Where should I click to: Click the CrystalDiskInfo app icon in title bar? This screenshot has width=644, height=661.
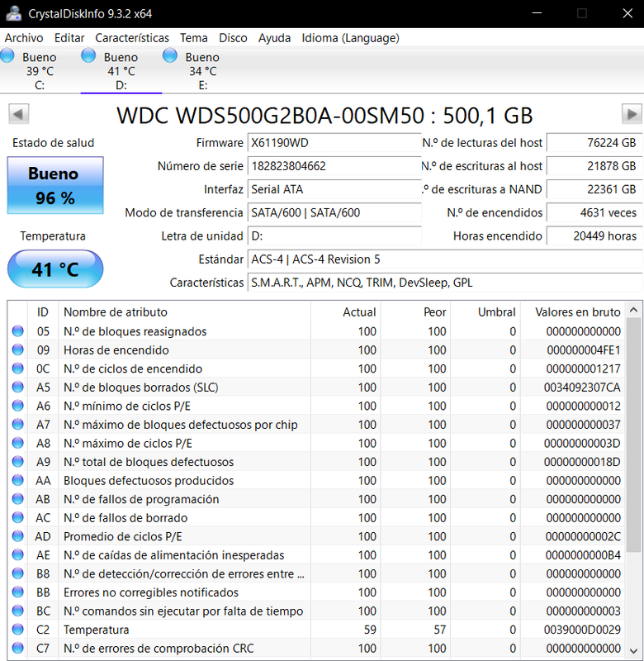click(x=13, y=13)
